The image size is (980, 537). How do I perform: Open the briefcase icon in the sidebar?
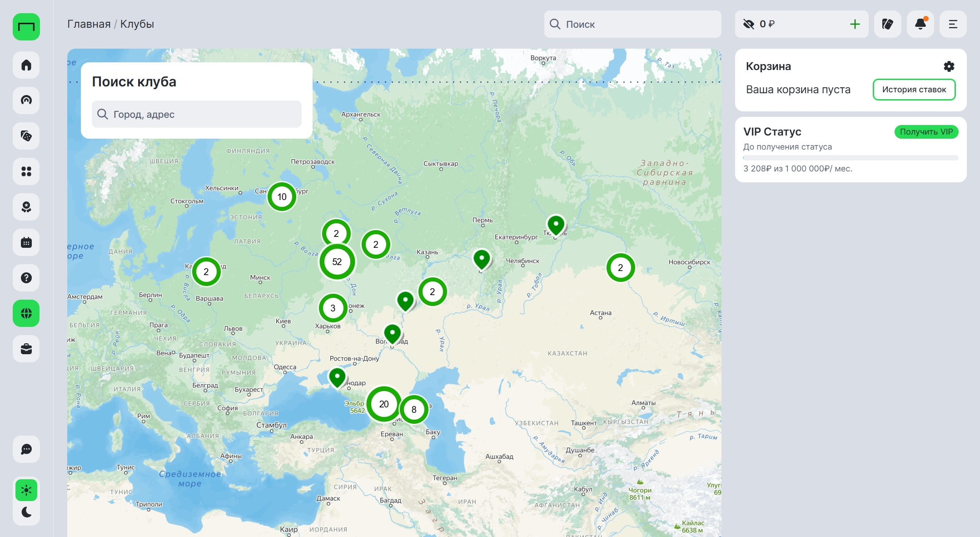point(26,349)
